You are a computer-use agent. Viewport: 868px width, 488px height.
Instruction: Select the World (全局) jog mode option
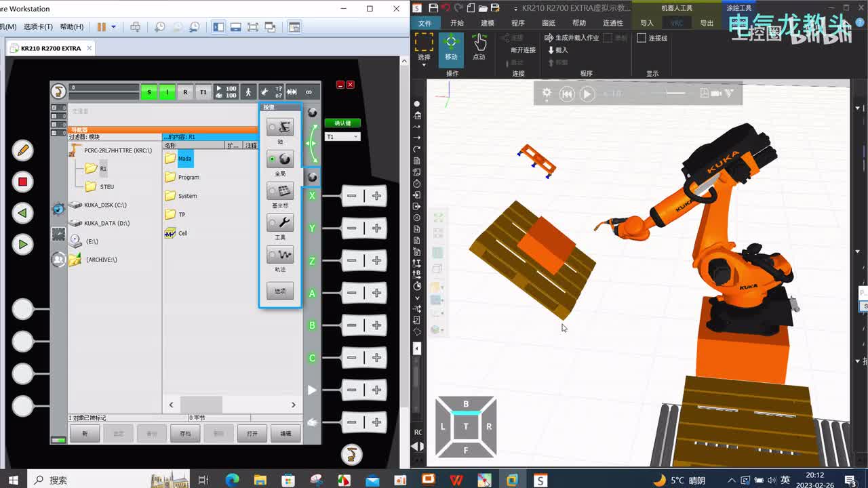(x=280, y=159)
